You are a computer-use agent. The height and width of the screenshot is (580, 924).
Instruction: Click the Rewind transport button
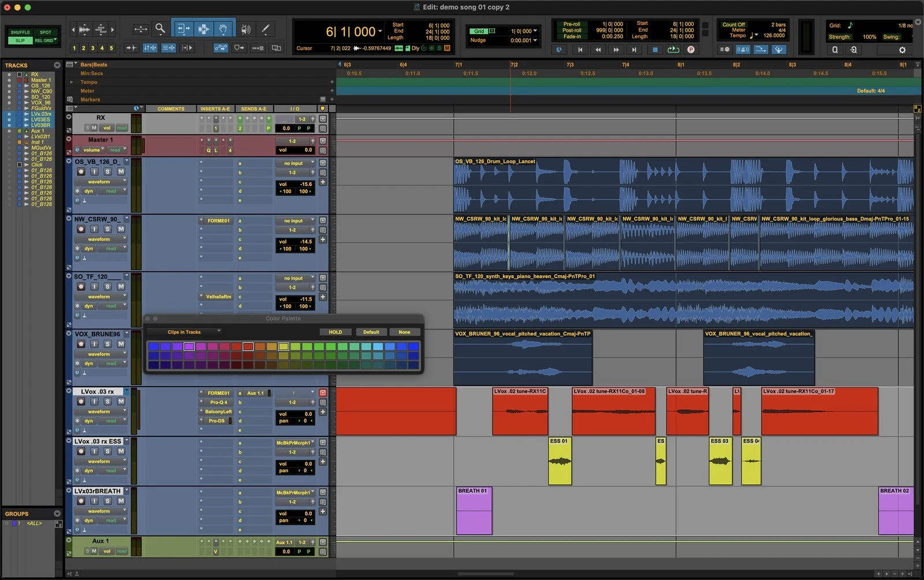598,50
